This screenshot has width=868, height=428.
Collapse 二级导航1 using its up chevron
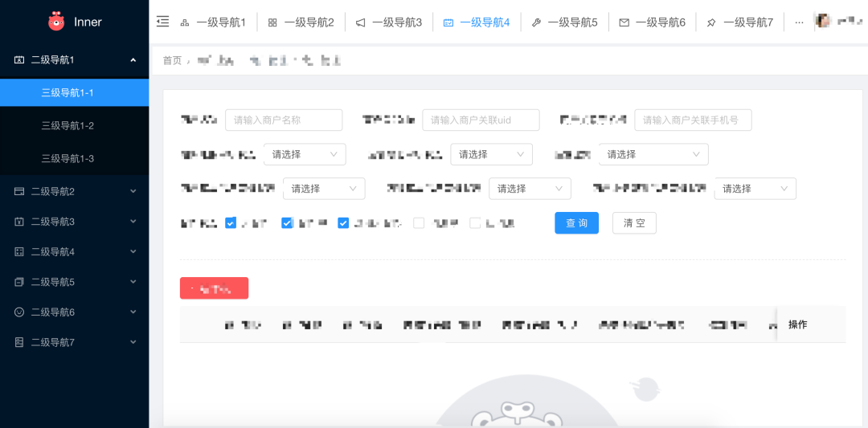coord(133,59)
